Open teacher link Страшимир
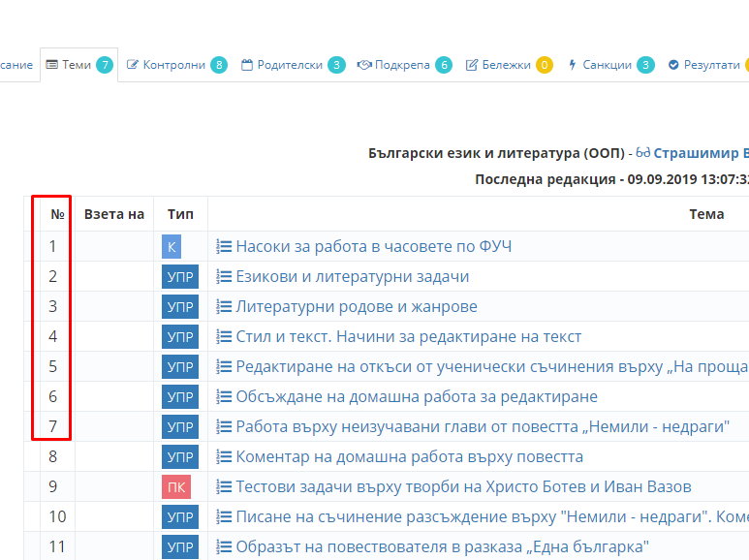The width and height of the screenshot is (749, 560). tap(701, 153)
